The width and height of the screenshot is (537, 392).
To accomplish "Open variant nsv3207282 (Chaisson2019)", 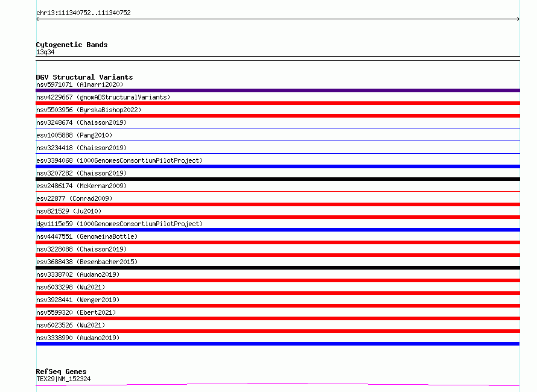I will tap(81, 173).
